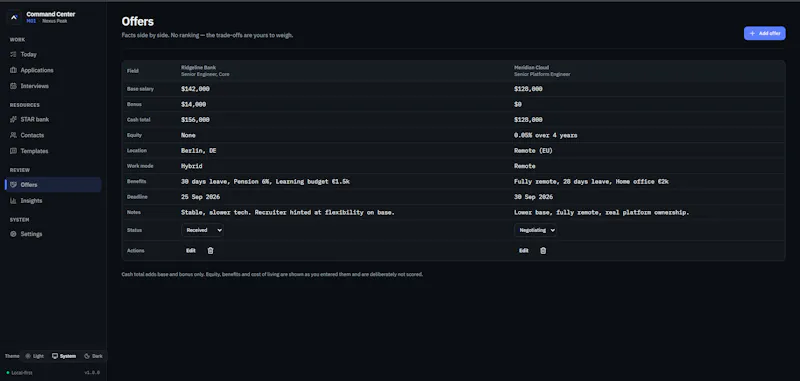Click the Meridian equity over 4 years value
The width and height of the screenshot is (800, 381).
tap(546, 135)
